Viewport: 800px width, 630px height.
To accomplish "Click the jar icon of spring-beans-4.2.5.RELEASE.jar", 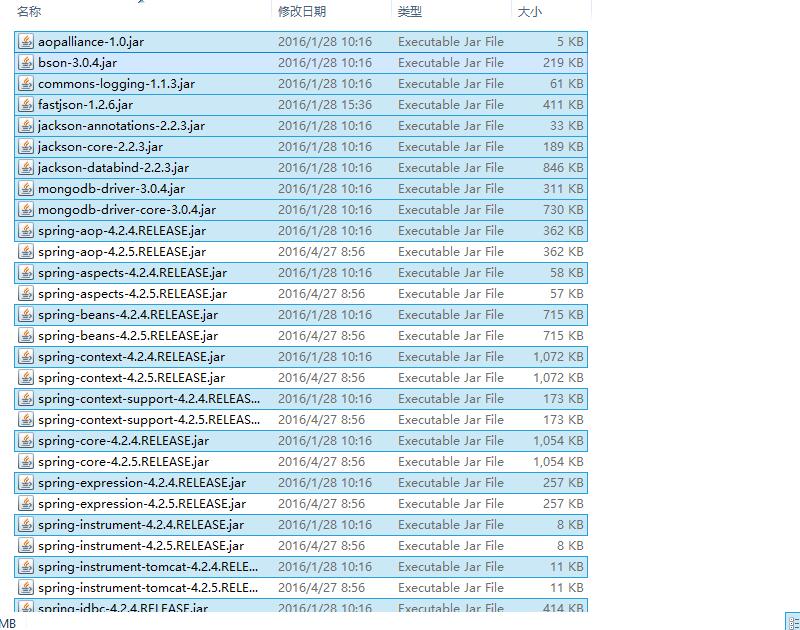I will pos(26,336).
